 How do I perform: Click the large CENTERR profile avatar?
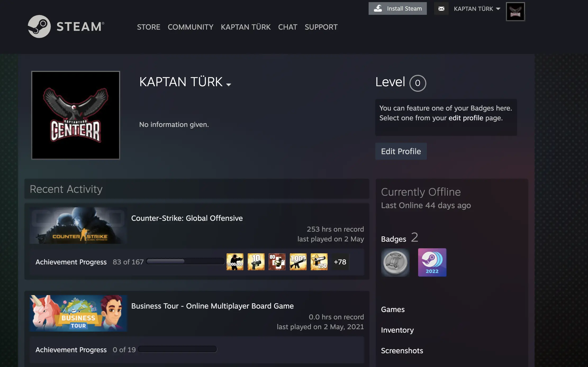coord(76,115)
